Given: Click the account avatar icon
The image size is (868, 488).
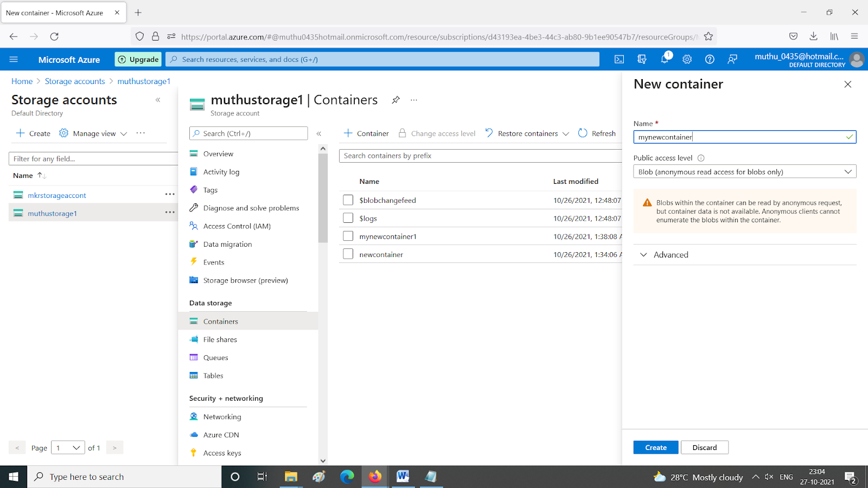Looking at the screenshot, I should click(857, 60).
